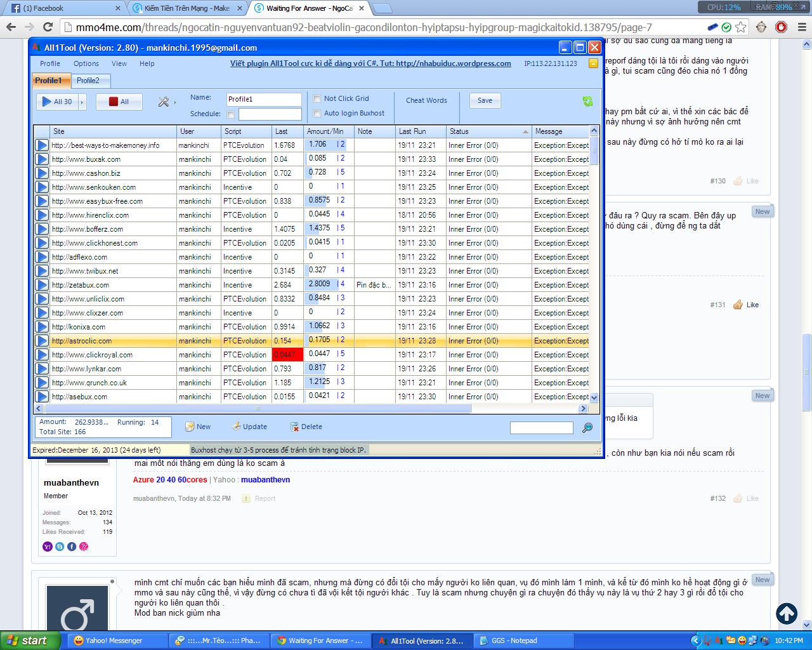The width and height of the screenshot is (812, 650).
Task: Run the best-ways-to-makemoney.info row play button
Action: pos(42,145)
